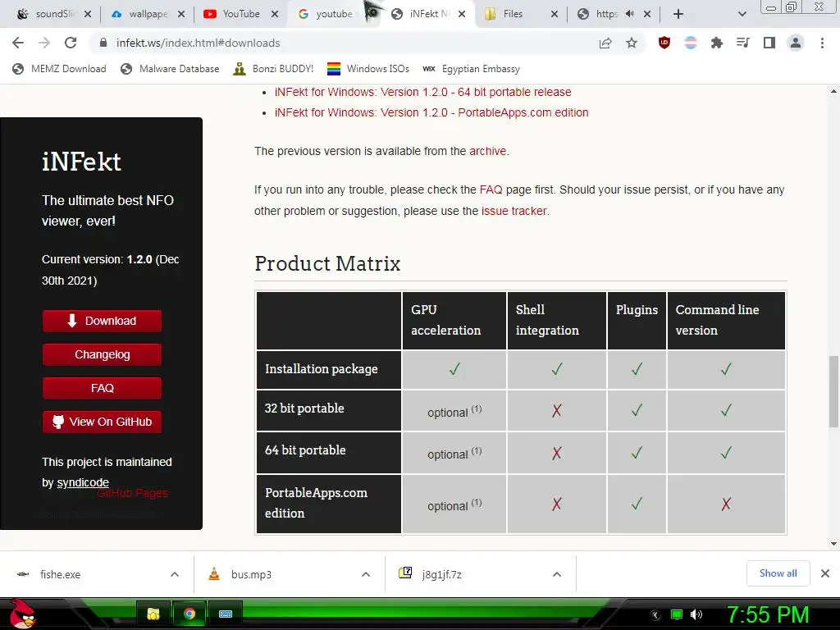
Task: Open the Bonzi BUDDY! bookmark
Action: tap(274, 69)
